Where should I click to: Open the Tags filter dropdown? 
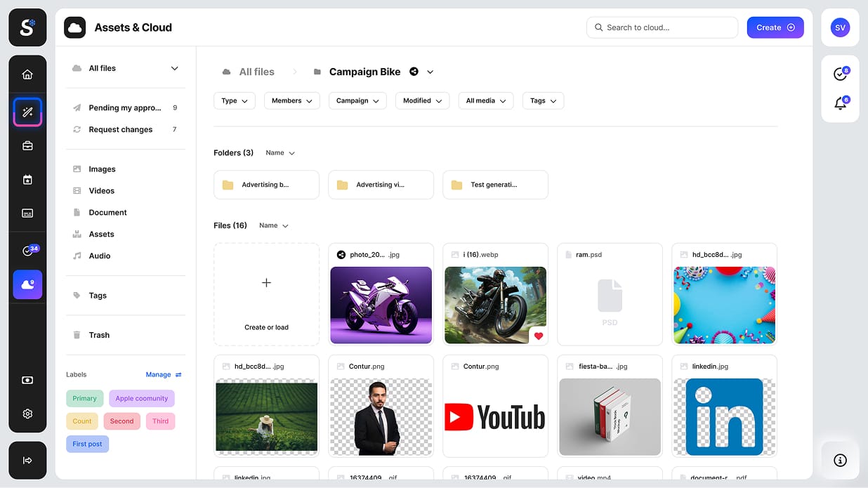(543, 101)
